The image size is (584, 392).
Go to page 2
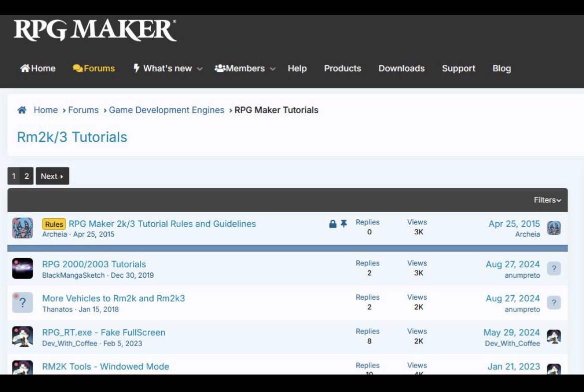pyautogui.click(x=27, y=176)
